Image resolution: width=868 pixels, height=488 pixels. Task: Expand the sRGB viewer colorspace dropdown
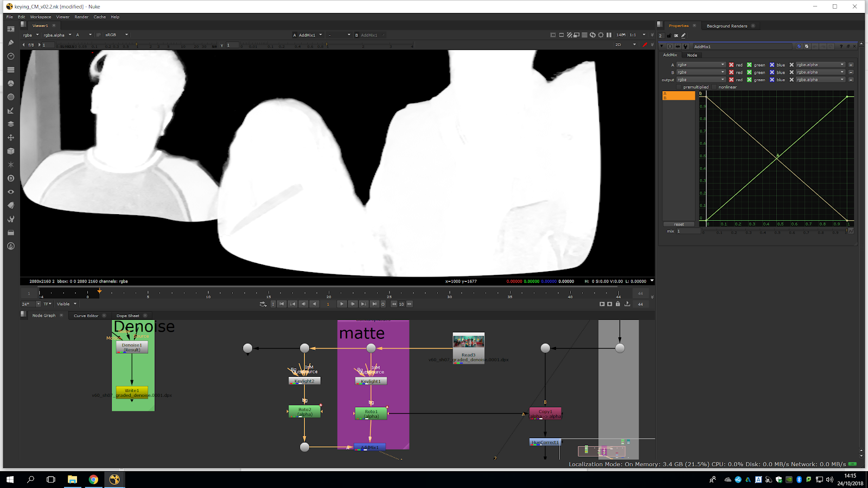click(116, 35)
